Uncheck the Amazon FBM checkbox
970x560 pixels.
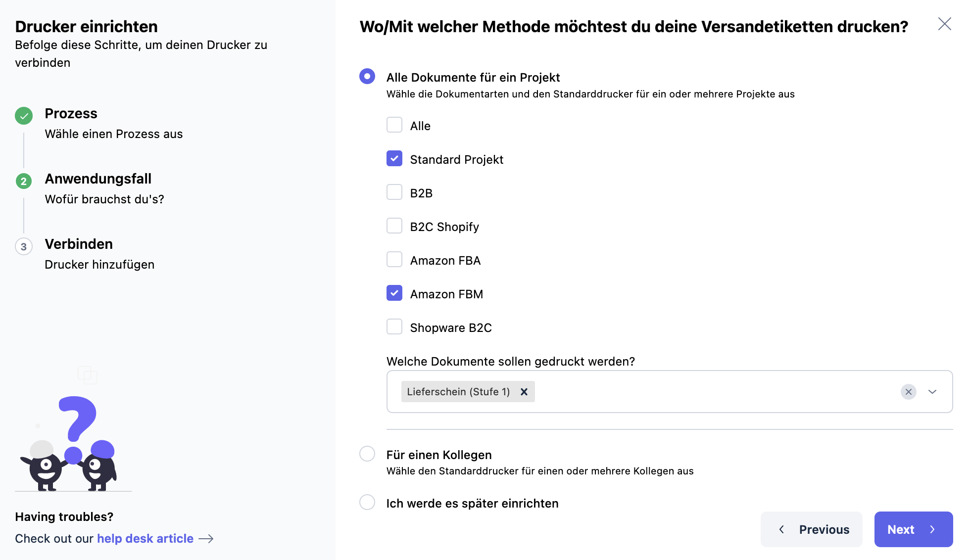(394, 293)
